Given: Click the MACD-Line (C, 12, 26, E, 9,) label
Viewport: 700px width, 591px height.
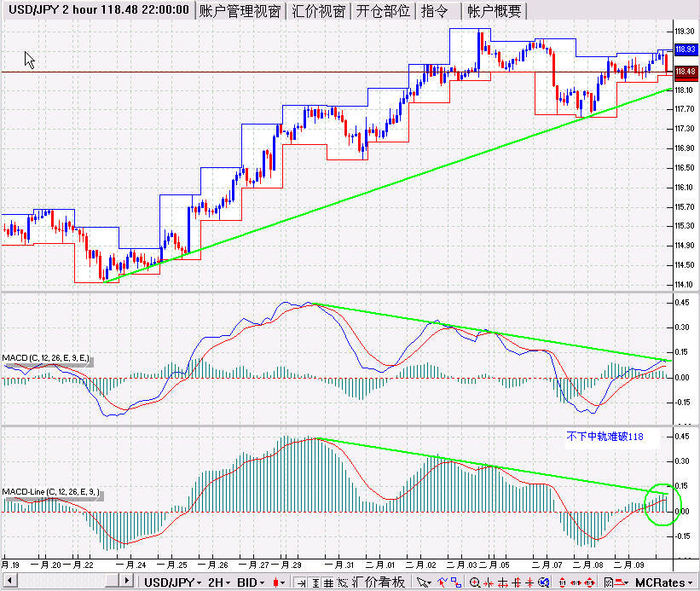Looking at the screenshot, I should coord(51,492).
